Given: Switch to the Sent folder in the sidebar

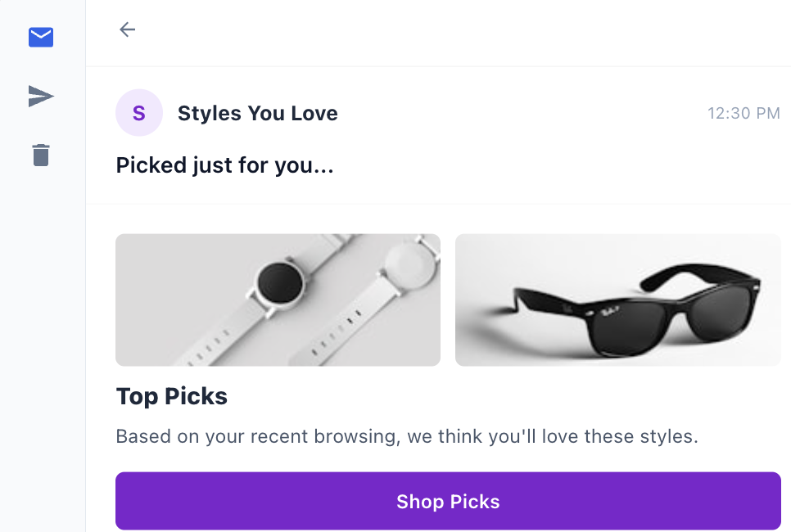Looking at the screenshot, I should click(x=40, y=96).
